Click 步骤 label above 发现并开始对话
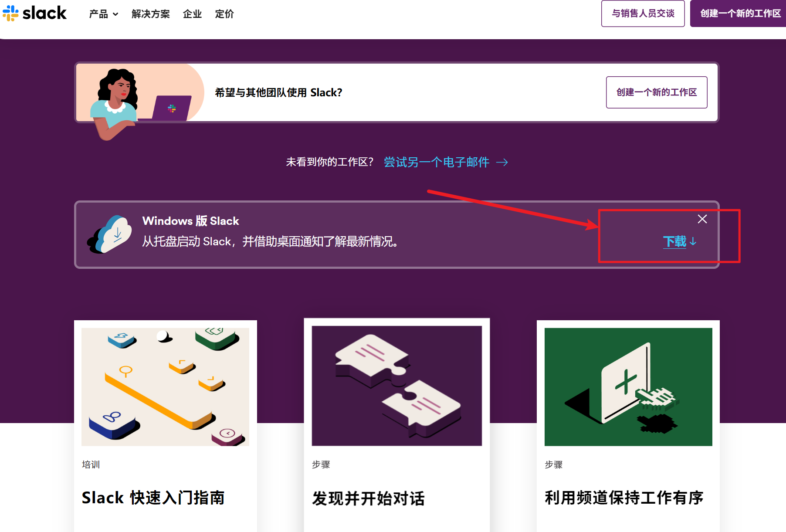 [321, 464]
